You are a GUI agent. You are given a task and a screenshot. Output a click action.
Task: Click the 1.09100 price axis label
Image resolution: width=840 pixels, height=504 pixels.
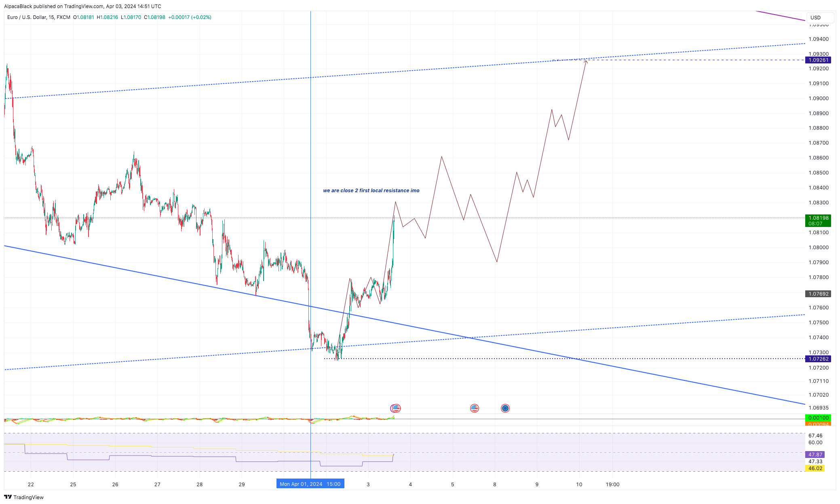(x=819, y=84)
